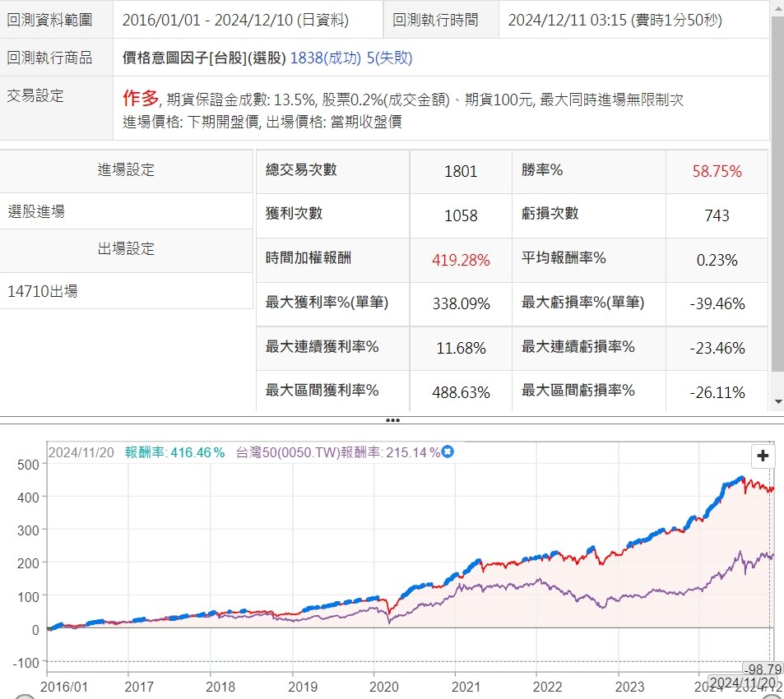Click the scrollbar up arrow
Image resolution: width=784 pixels, height=699 pixels.
(777, 7)
